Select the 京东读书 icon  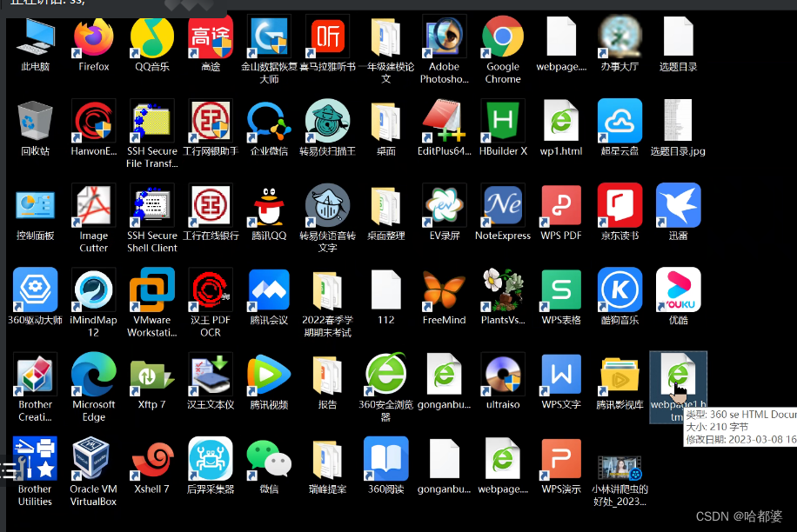620,205
